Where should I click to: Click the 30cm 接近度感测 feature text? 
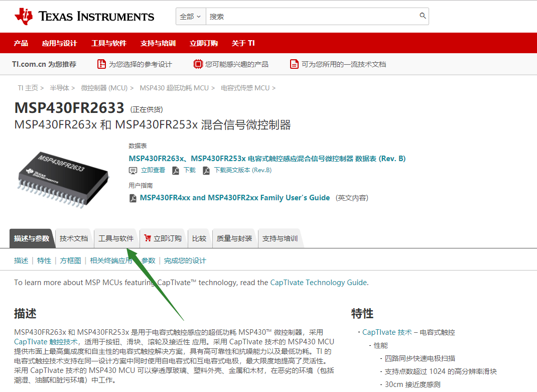413,384
